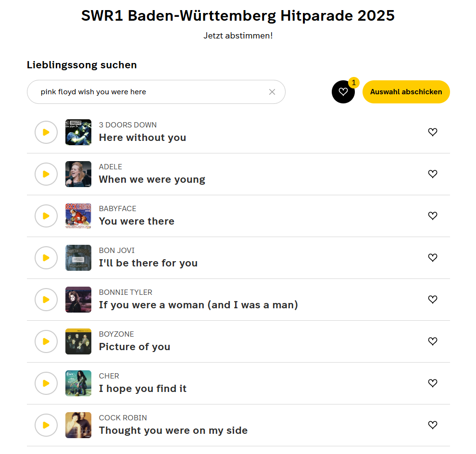Play Boyzone's Picture of you preview
Viewport: 476px width, 454px height.
(46, 341)
